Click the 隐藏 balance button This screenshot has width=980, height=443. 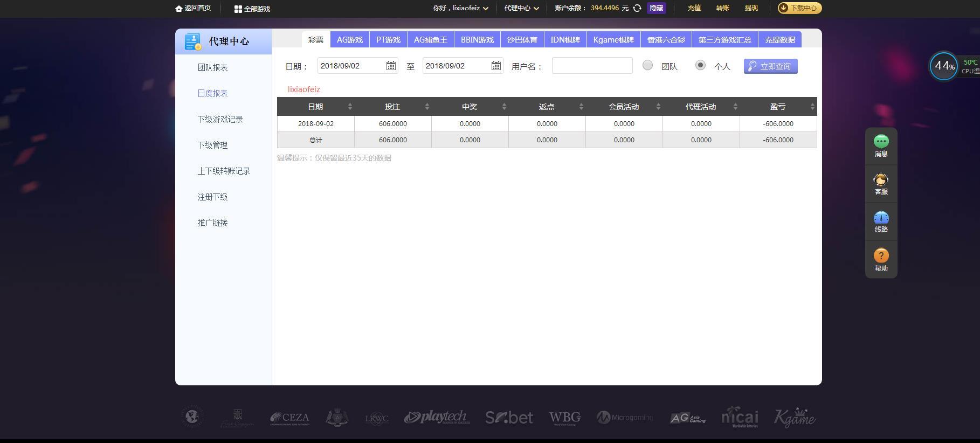coord(657,8)
